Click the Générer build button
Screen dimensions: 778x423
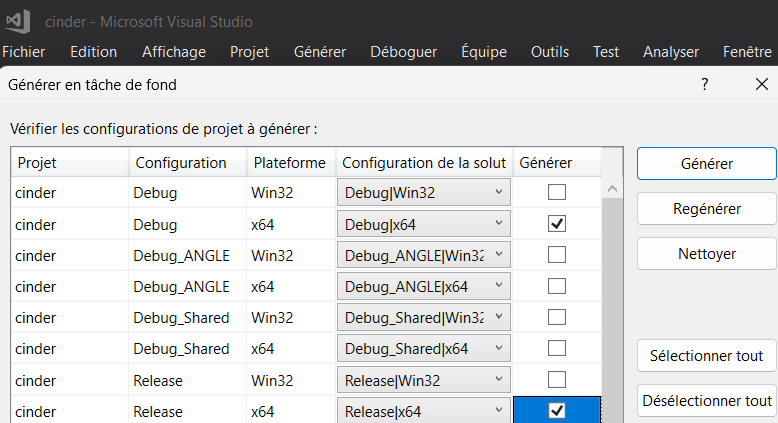point(707,164)
